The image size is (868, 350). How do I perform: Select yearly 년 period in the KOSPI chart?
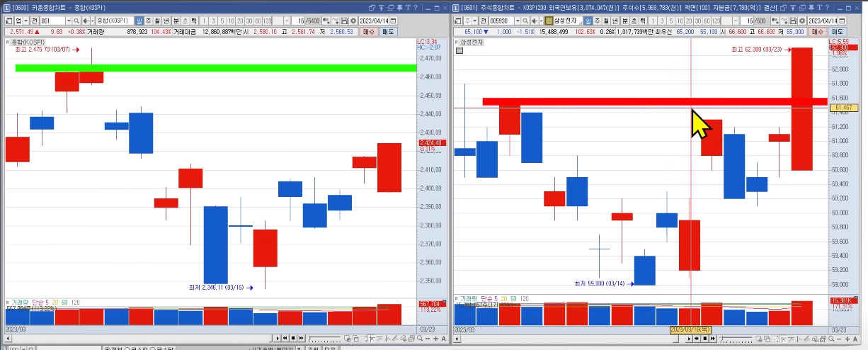tap(166, 21)
